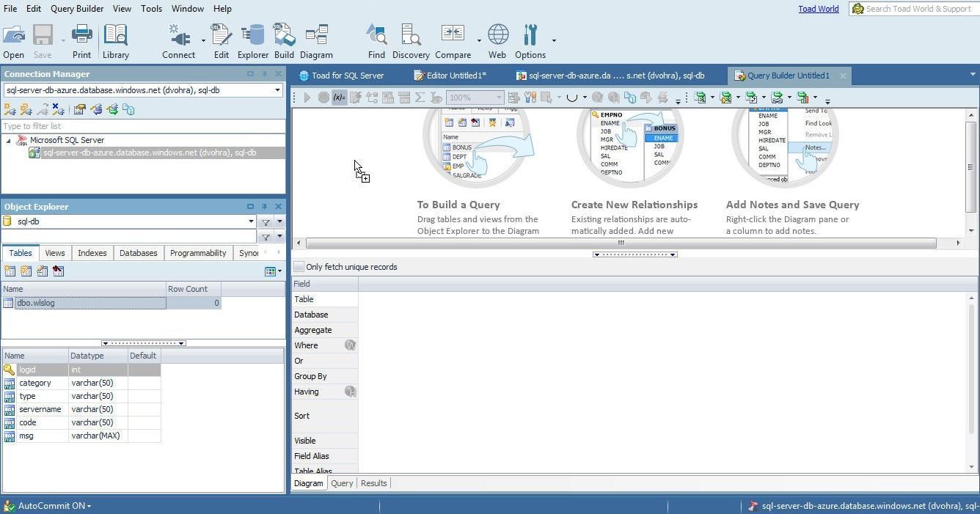Switch to the Editor Untitled1* tab
Image resolution: width=980 pixels, height=514 pixels.
[450, 76]
